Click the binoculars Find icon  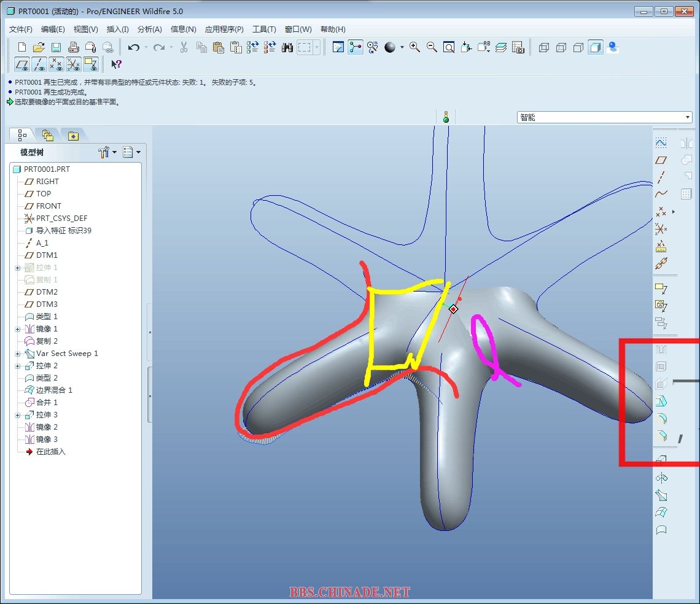[287, 47]
